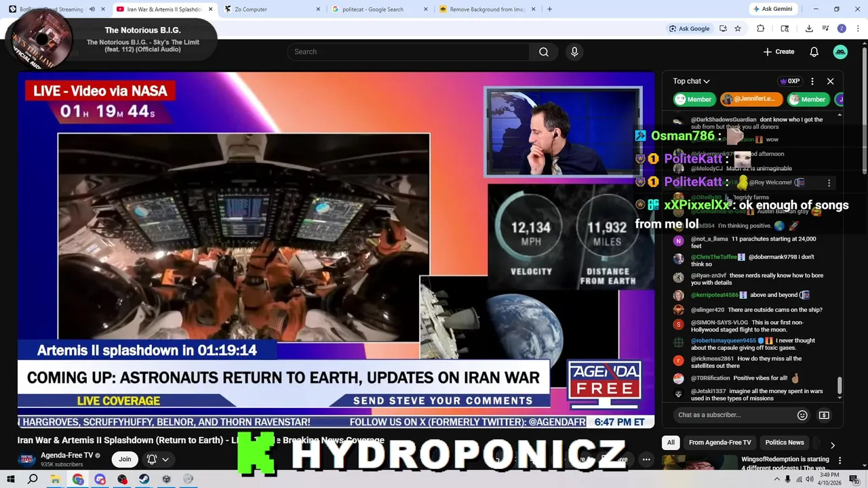Open the 0XP crown badge
This screenshot has height=488, width=868.
[791, 81]
